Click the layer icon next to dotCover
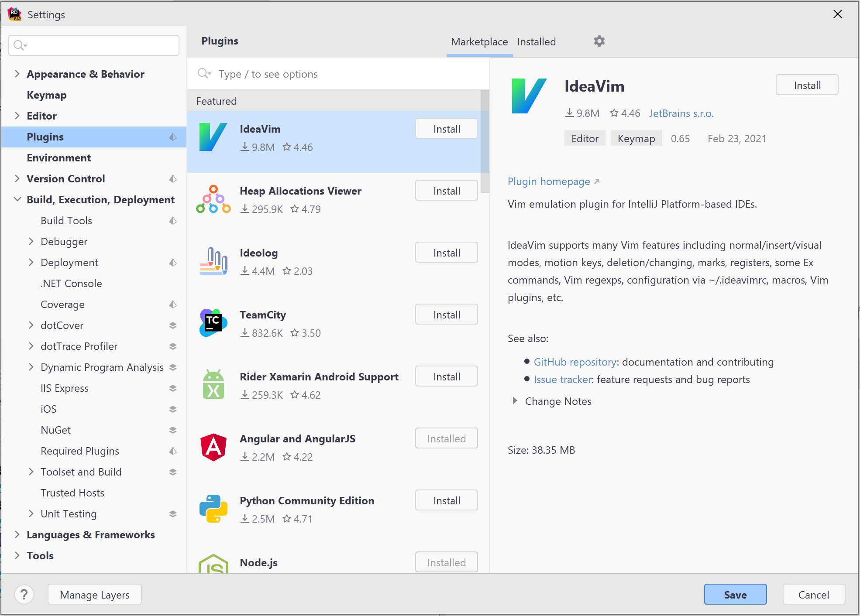 click(x=173, y=325)
